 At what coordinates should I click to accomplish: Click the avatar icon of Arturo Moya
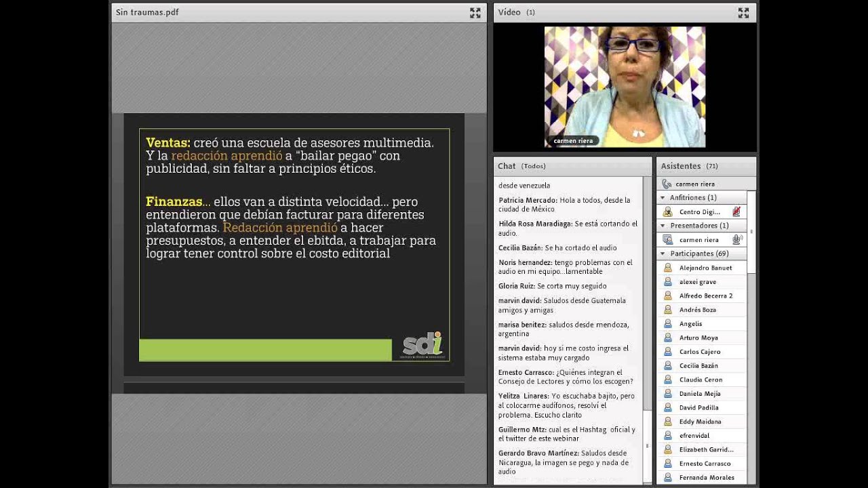point(667,338)
